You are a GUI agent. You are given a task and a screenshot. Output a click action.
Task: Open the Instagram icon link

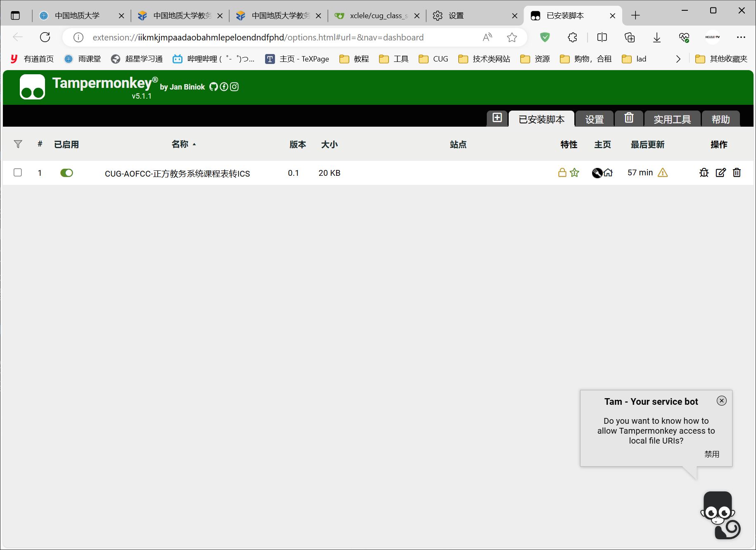pos(234,87)
